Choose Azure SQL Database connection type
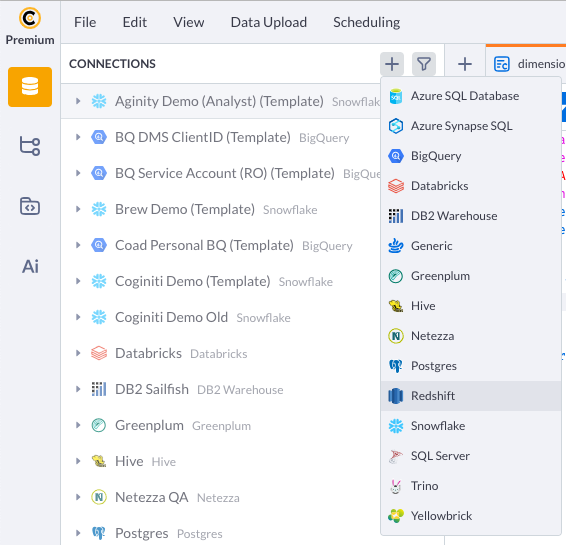The height and width of the screenshot is (545, 566). 471,96
